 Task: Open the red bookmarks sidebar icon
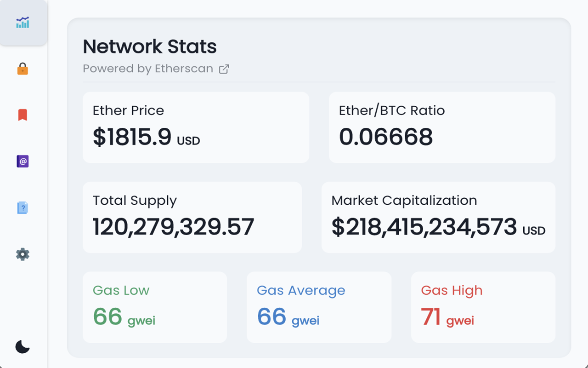tap(23, 115)
